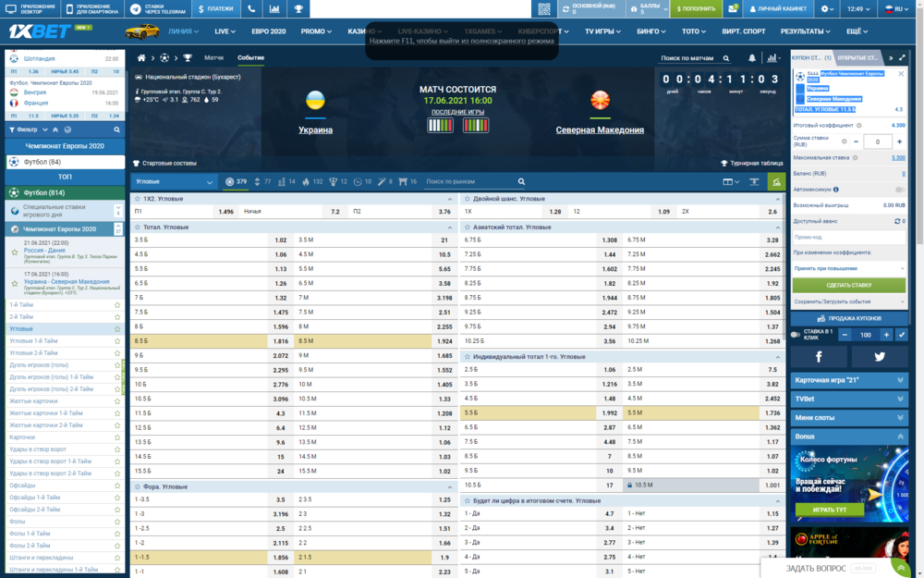Share on Facebook

[x=819, y=357]
